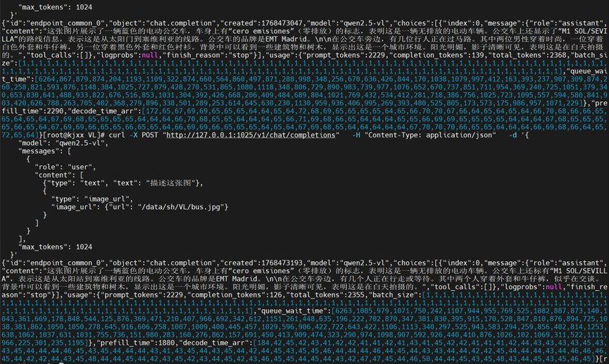This screenshot has width=609, height=364.
Task: Select "endpoint_common_0" id in the first response
Action: (x=65, y=23)
